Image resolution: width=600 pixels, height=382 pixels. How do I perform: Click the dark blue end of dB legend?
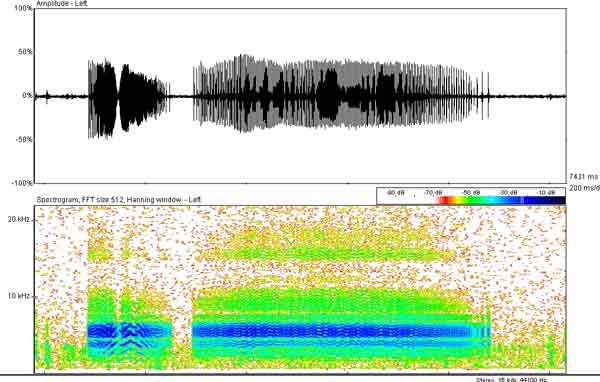(x=545, y=200)
